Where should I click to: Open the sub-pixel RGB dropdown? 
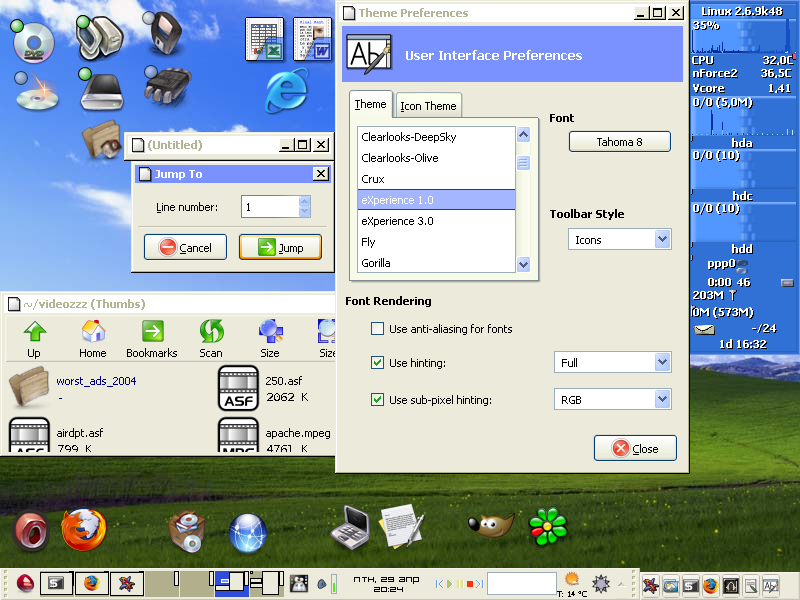coord(612,399)
